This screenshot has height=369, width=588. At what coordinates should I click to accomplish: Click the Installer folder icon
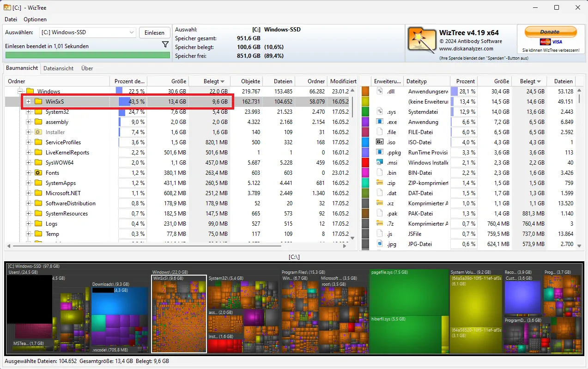click(x=38, y=132)
